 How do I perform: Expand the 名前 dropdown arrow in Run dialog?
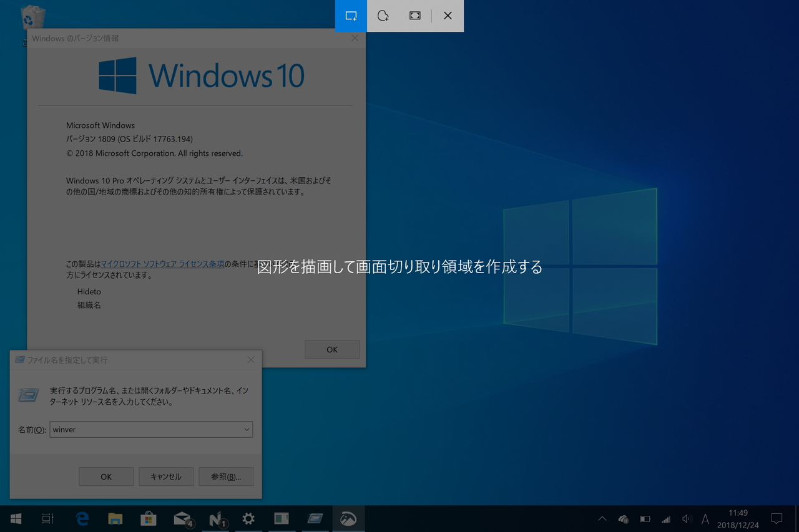(247, 429)
